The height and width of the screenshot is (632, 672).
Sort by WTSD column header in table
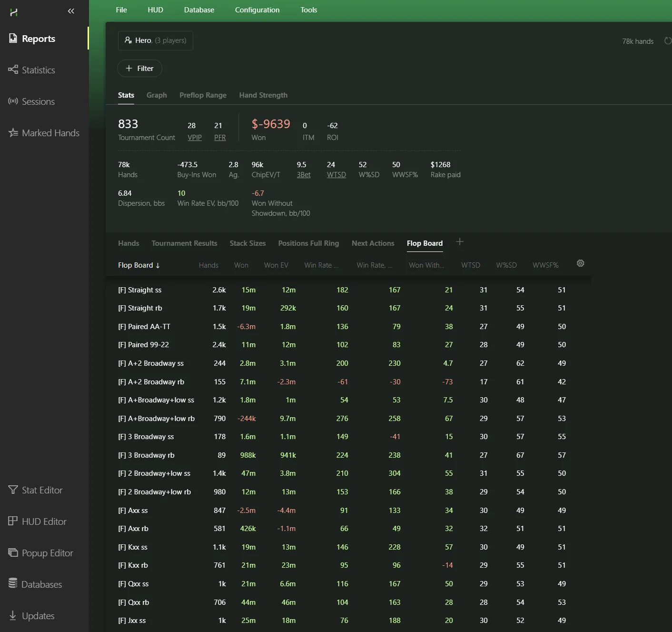[x=471, y=265]
